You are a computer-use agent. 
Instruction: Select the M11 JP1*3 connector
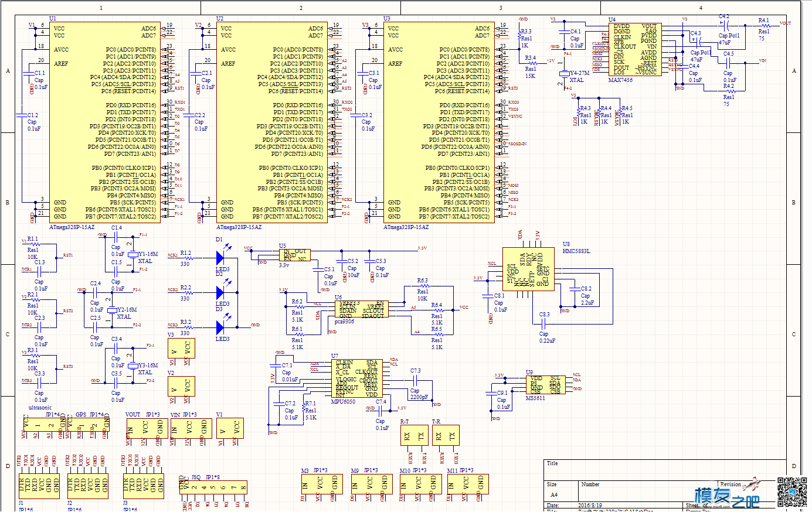(467, 483)
